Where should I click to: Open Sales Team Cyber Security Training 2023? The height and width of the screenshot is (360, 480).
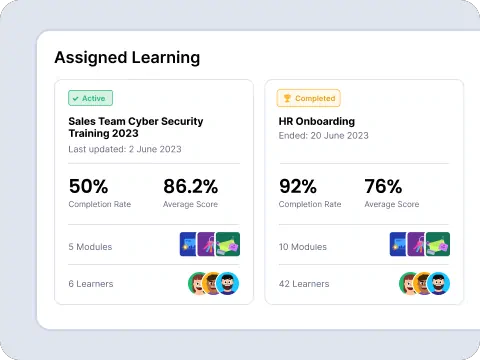(136, 127)
